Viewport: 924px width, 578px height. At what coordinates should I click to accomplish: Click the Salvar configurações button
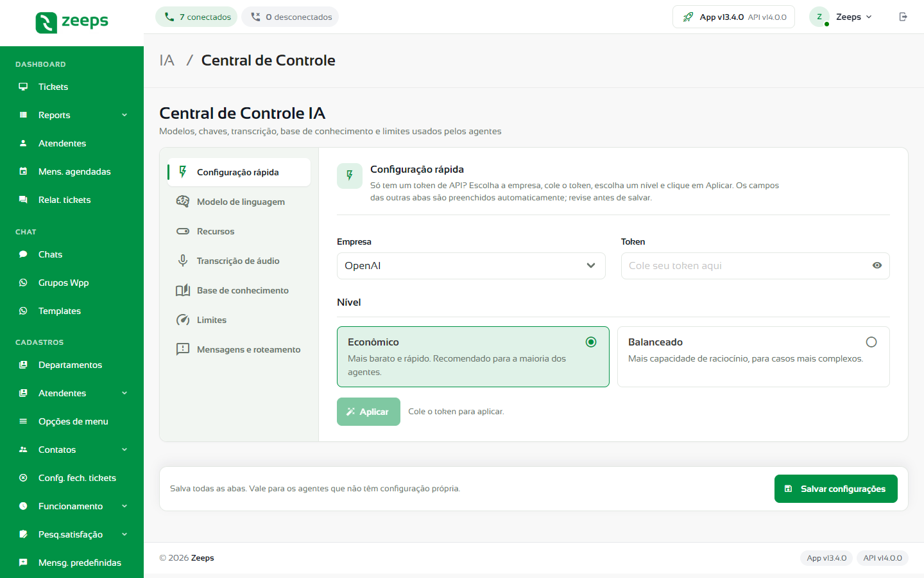click(x=835, y=489)
